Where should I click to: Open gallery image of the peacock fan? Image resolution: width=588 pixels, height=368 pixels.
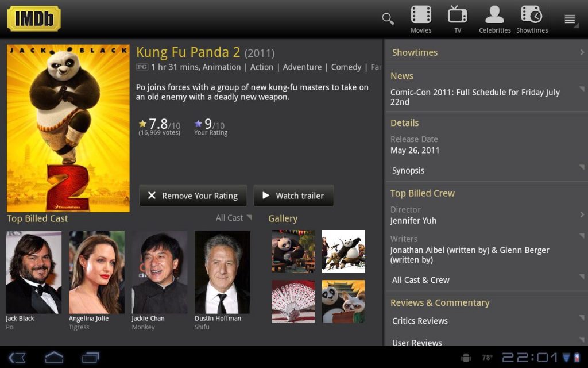tap(293, 301)
